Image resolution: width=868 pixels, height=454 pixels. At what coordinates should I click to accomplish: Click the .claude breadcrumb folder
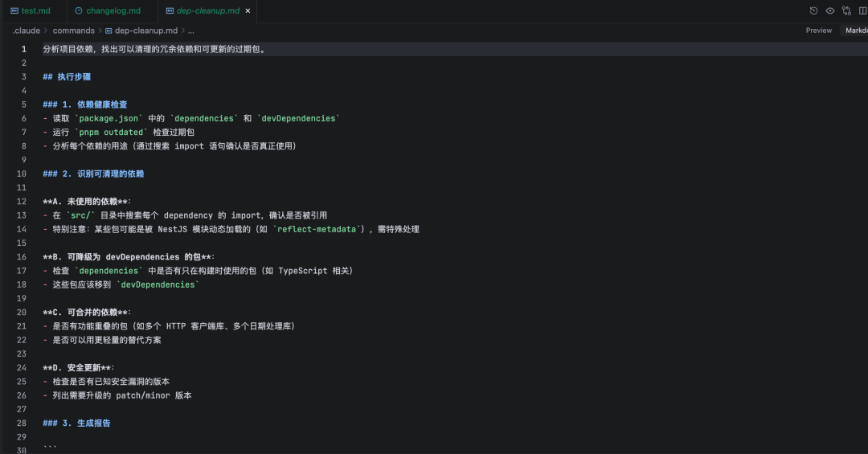(x=26, y=31)
